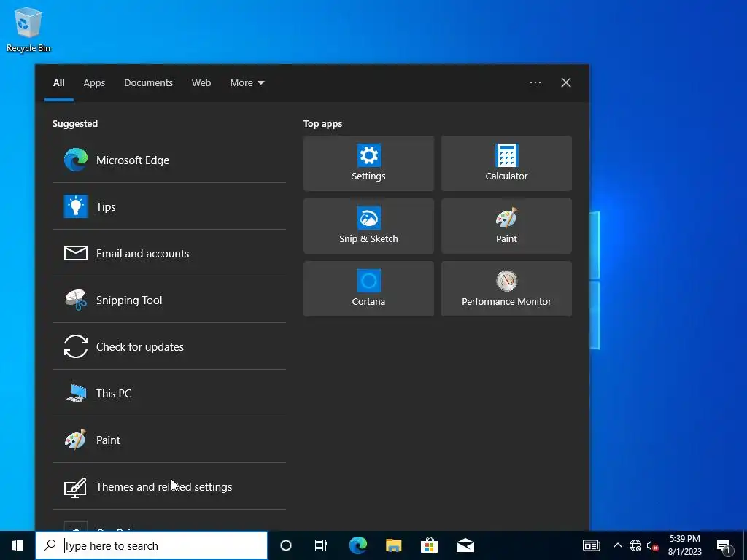Switch to the Web tab
Viewport: 747px width, 560px height.
pos(201,83)
